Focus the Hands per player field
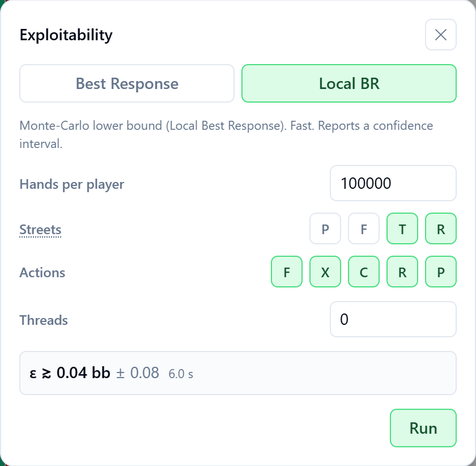This screenshot has width=476, height=466. tap(393, 183)
